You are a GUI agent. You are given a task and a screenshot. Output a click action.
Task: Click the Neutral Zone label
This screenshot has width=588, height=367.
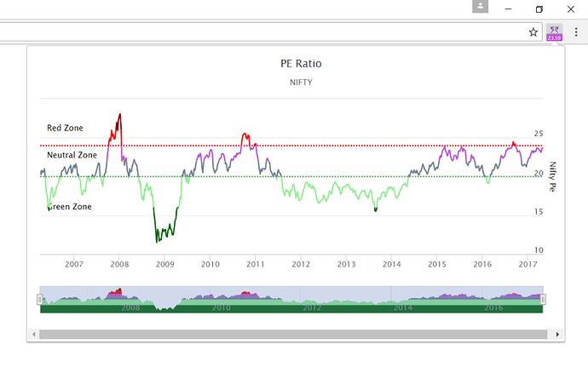tap(72, 155)
